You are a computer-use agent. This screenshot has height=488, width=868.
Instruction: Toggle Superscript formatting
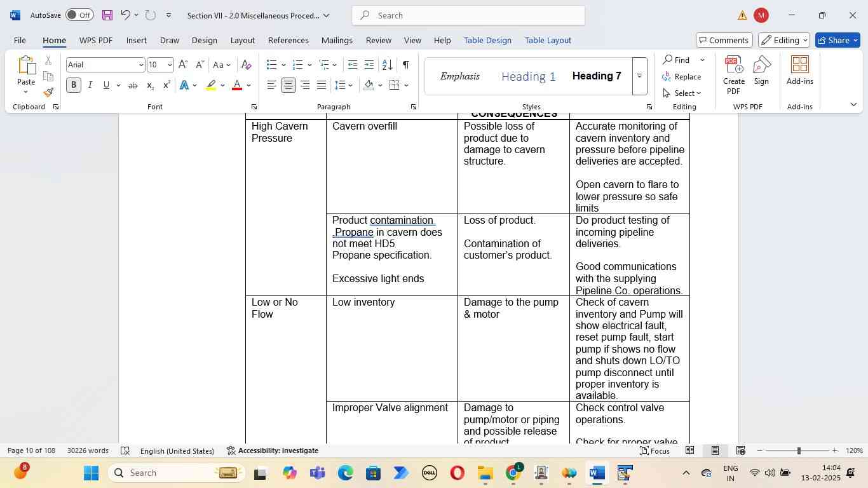[166, 85]
